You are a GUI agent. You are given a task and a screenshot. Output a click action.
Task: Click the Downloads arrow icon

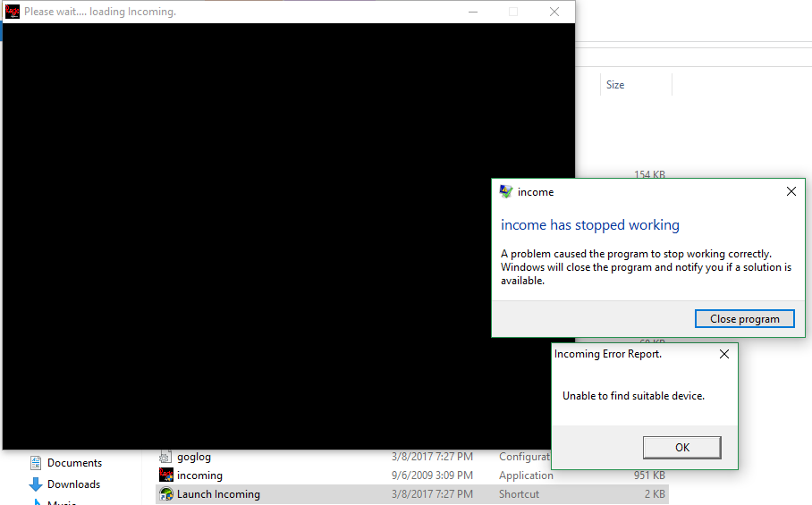[x=35, y=484]
